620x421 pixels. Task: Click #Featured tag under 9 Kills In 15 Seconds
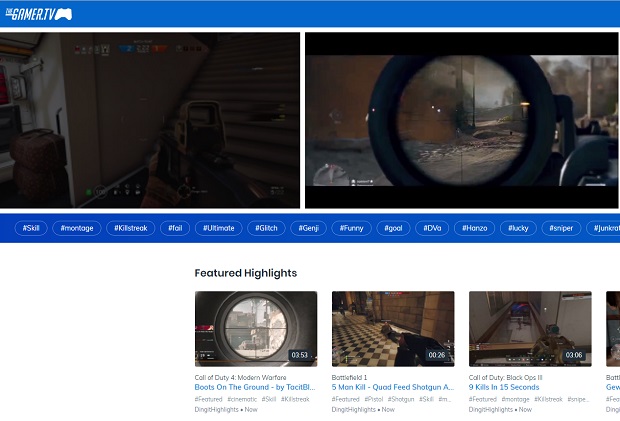coord(483,399)
